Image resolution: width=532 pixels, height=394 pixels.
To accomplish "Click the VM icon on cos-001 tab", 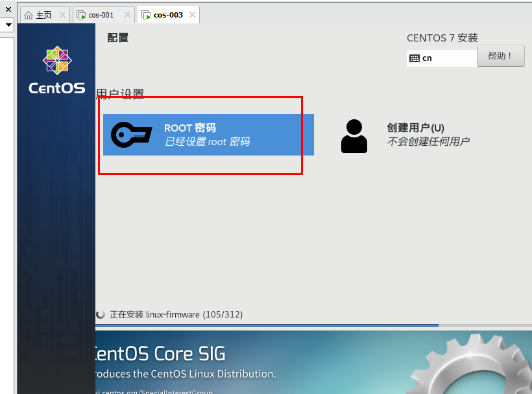I will (81, 16).
